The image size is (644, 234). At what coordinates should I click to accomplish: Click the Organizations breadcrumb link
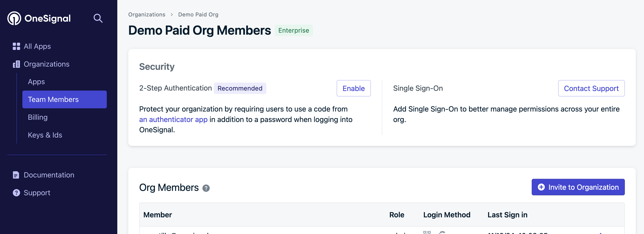pyautogui.click(x=147, y=15)
